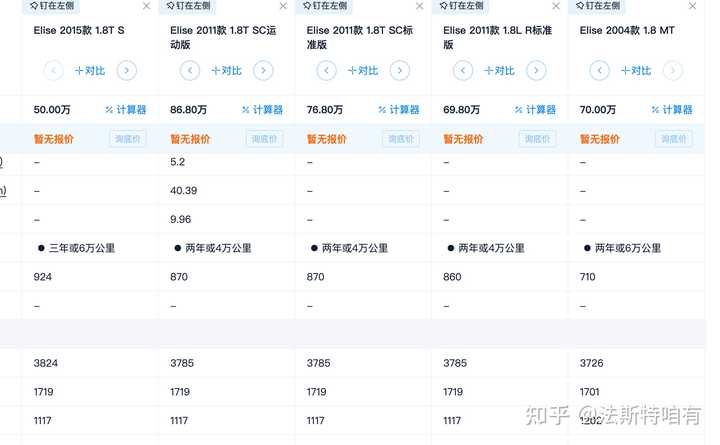Open 计算器 for the 69.80万 model

tap(535, 110)
